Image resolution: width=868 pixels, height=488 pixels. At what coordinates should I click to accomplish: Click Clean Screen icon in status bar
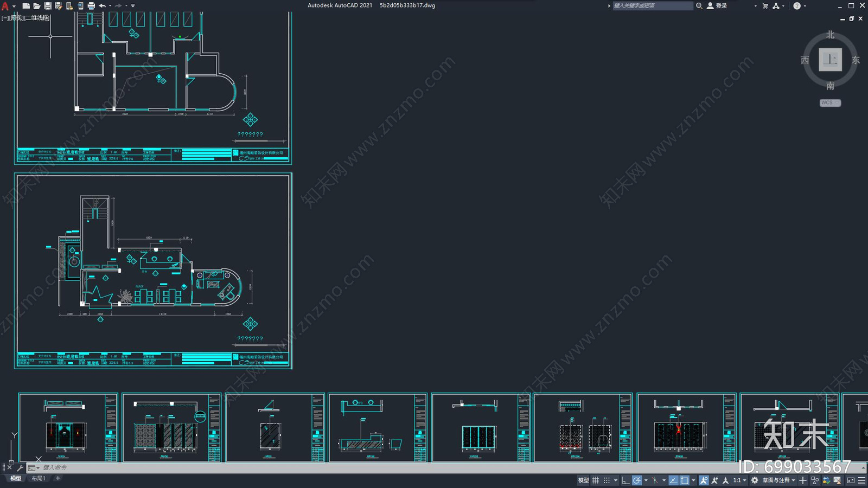851,480
